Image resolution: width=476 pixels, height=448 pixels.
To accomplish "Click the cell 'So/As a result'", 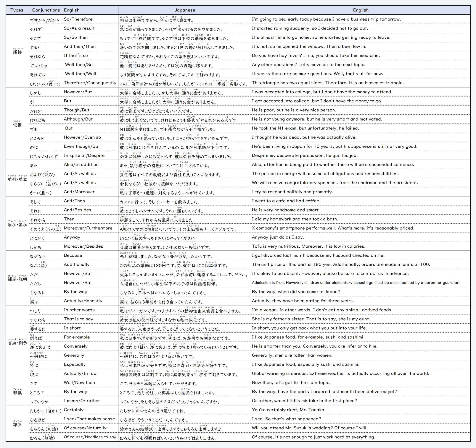I will pyautogui.click(x=91, y=28).
